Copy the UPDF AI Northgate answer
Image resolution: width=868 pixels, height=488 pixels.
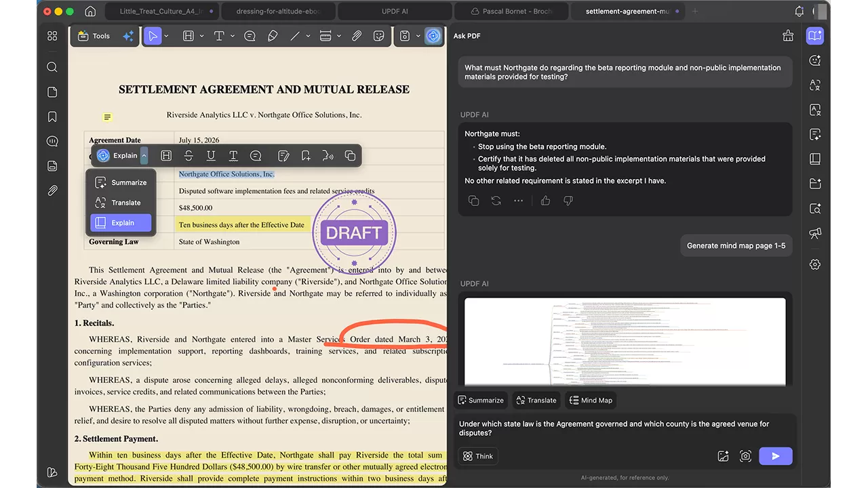(x=474, y=201)
